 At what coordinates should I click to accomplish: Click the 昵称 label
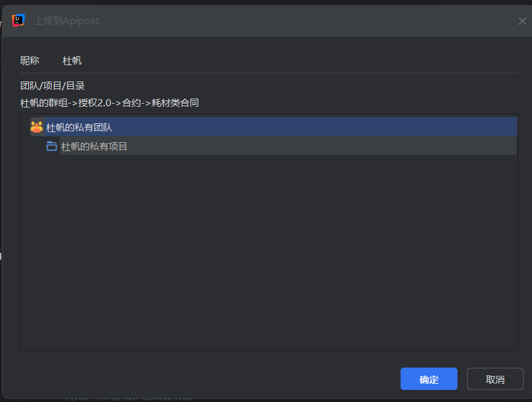(30, 61)
